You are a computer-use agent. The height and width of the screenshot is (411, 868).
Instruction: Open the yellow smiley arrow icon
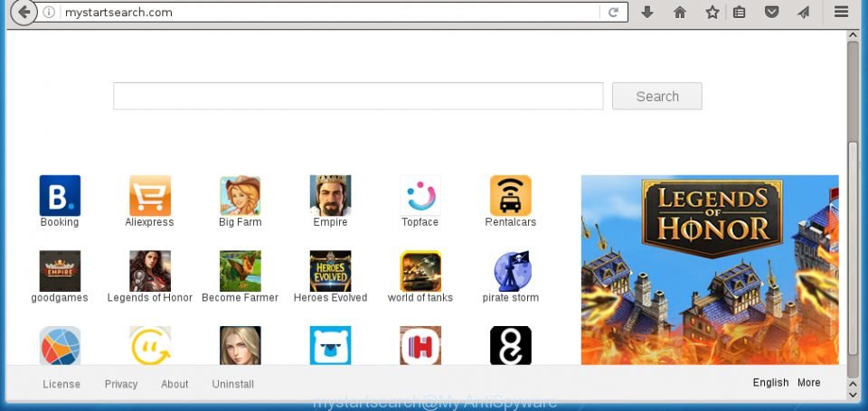(x=150, y=346)
